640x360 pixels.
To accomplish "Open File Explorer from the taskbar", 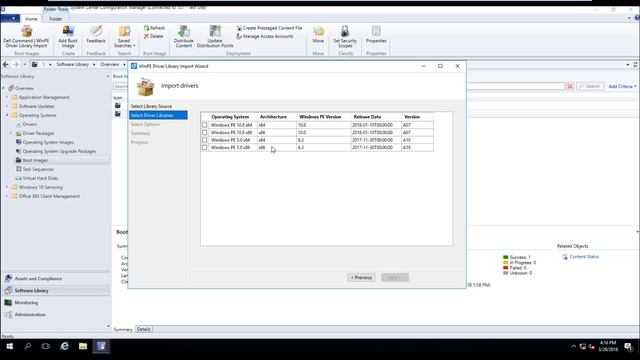I will pyautogui.click(x=83, y=347).
